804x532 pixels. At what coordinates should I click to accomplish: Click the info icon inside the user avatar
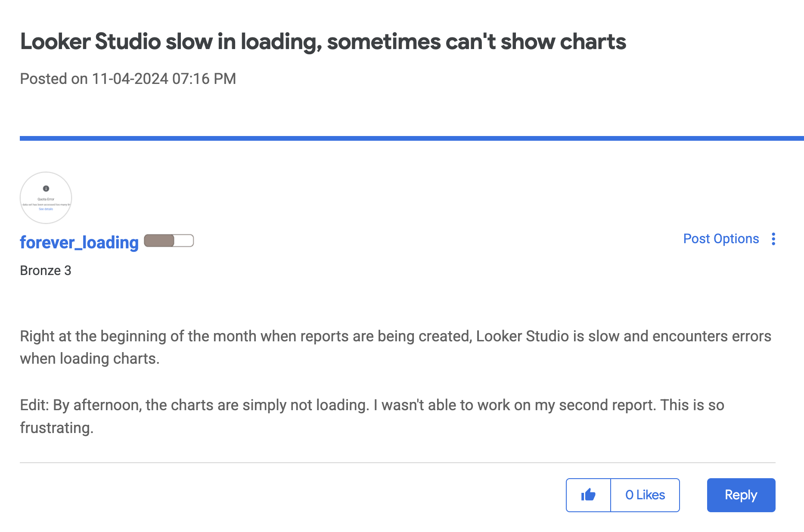pyautogui.click(x=46, y=188)
